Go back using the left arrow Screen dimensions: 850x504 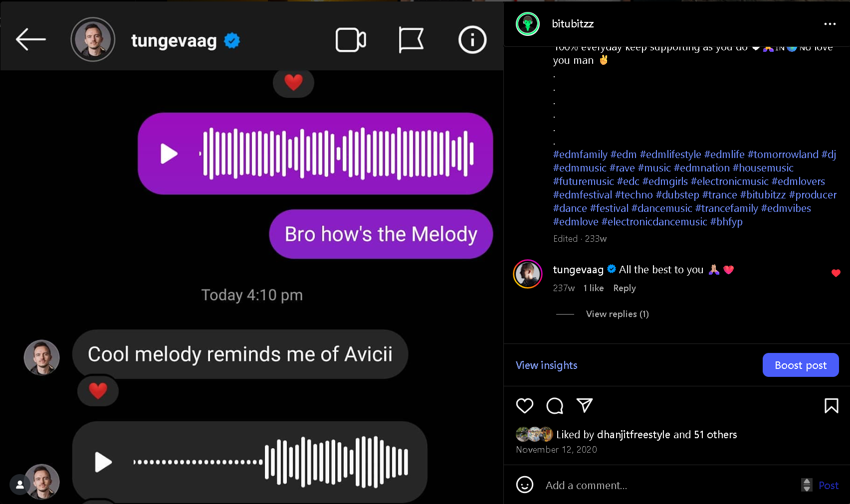pos(30,39)
